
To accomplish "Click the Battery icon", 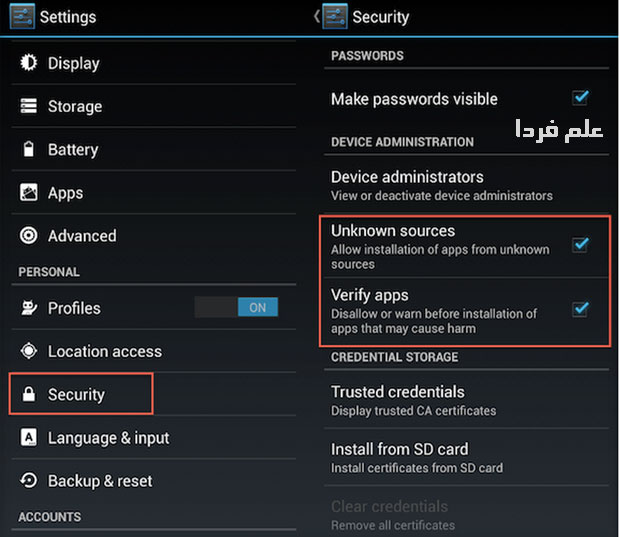I will coord(28,150).
